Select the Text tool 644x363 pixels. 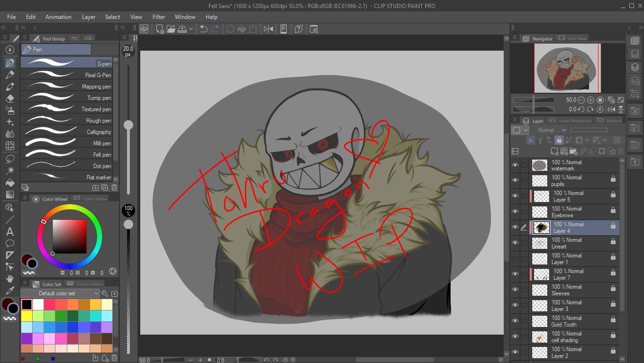(x=10, y=232)
